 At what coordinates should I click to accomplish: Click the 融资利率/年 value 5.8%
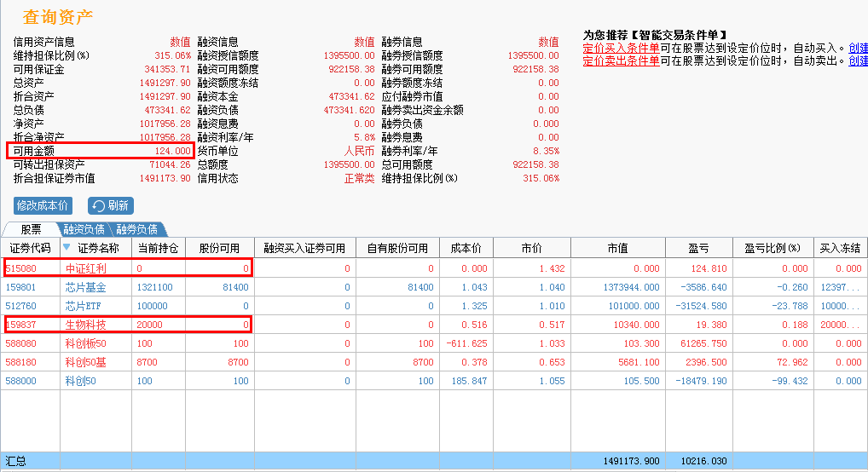click(364, 137)
